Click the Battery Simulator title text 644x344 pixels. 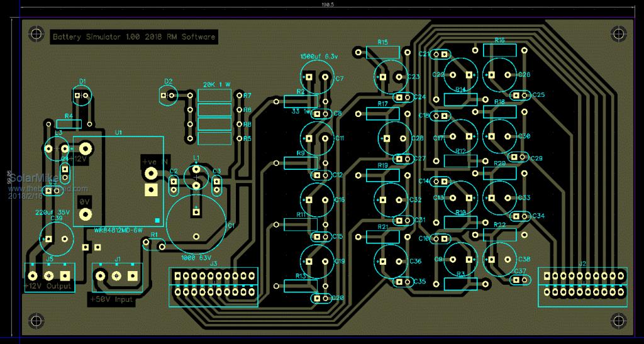click(x=134, y=37)
